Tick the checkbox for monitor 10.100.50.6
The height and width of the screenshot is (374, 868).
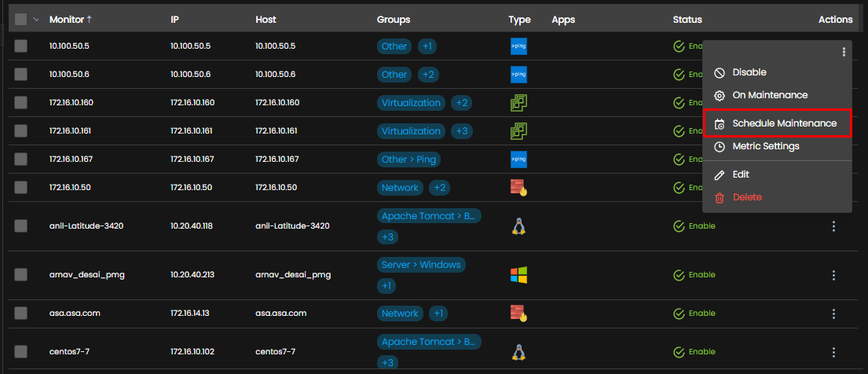21,74
